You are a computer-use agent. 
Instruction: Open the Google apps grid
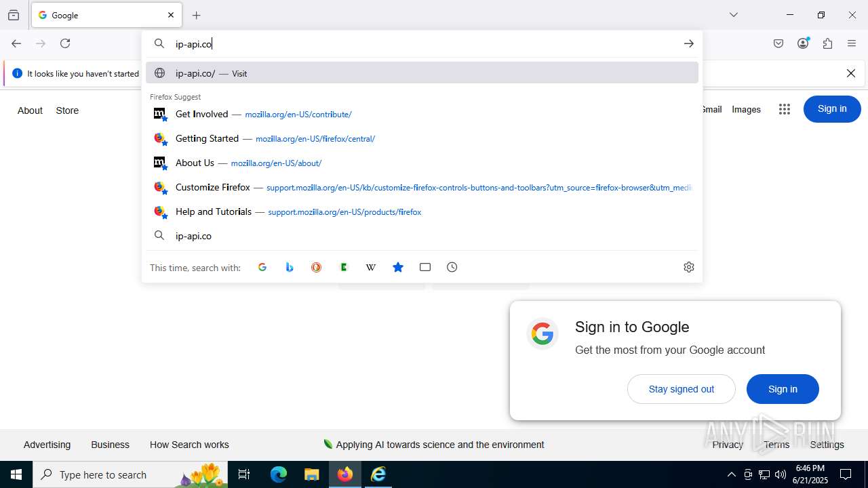tap(785, 109)
